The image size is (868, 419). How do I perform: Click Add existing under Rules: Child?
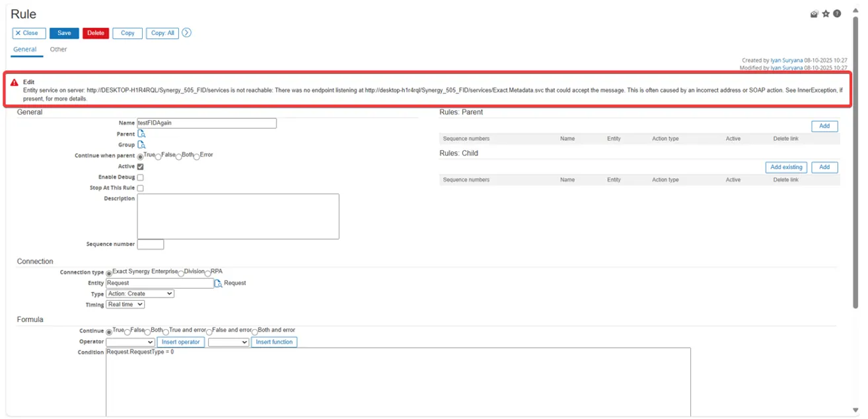785,167
